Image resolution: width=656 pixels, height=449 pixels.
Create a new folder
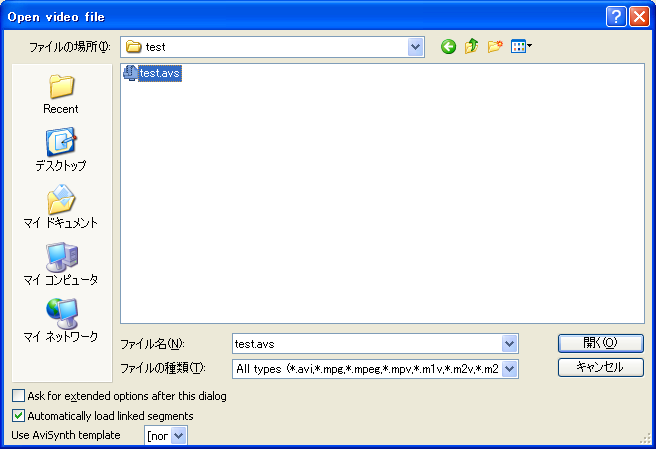pos(494,47)
